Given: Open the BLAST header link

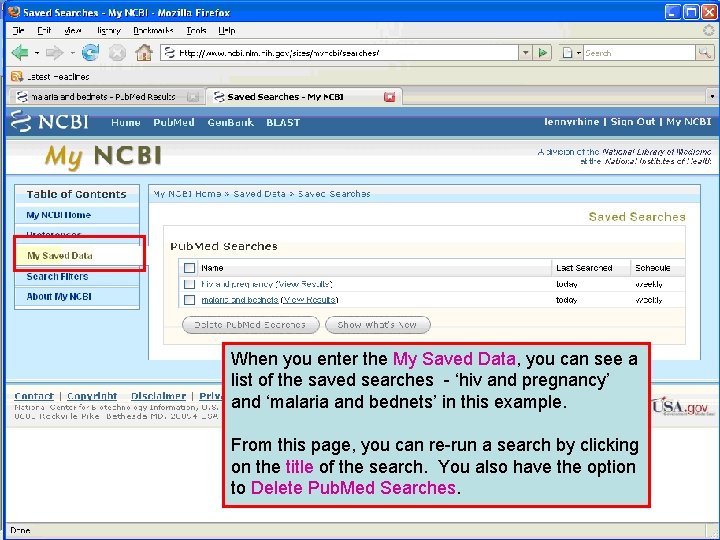Looking at the screenshot, I should tap(283, 123).
